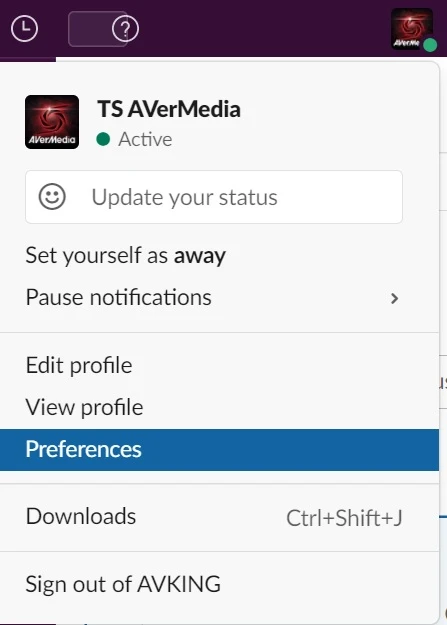The image size is (447, 625).
Task: Click the Pause notifications chevron arrow
Action: (x=394, y=299)
